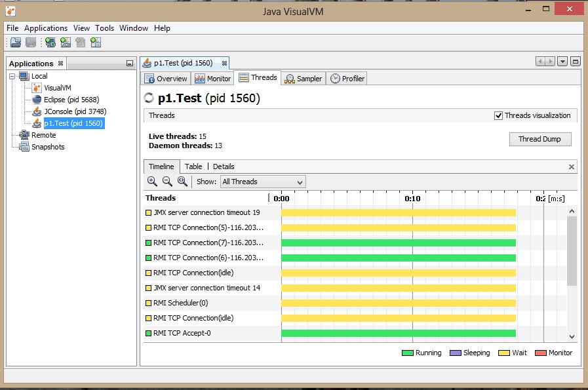Click the Add JMX Connection toolbar icon
588x390 pixels.
(64, 42)
